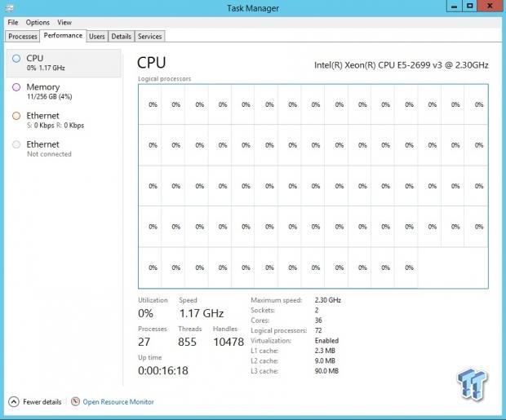Click the 10478 handles value

point(229,342)
